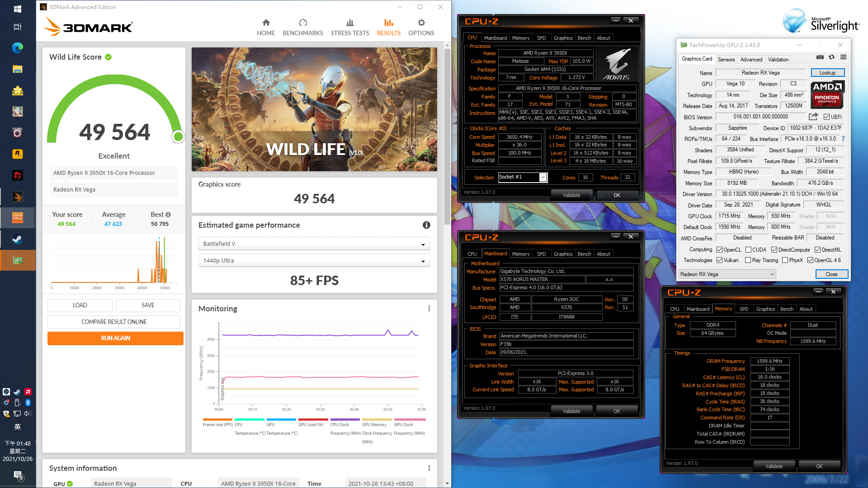Toggle the OpenCL checkbox in GPU-Z

(719, 250)
